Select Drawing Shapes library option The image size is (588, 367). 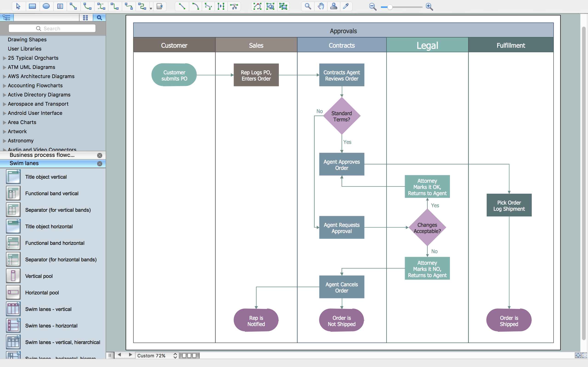click(x=27, y=39)
